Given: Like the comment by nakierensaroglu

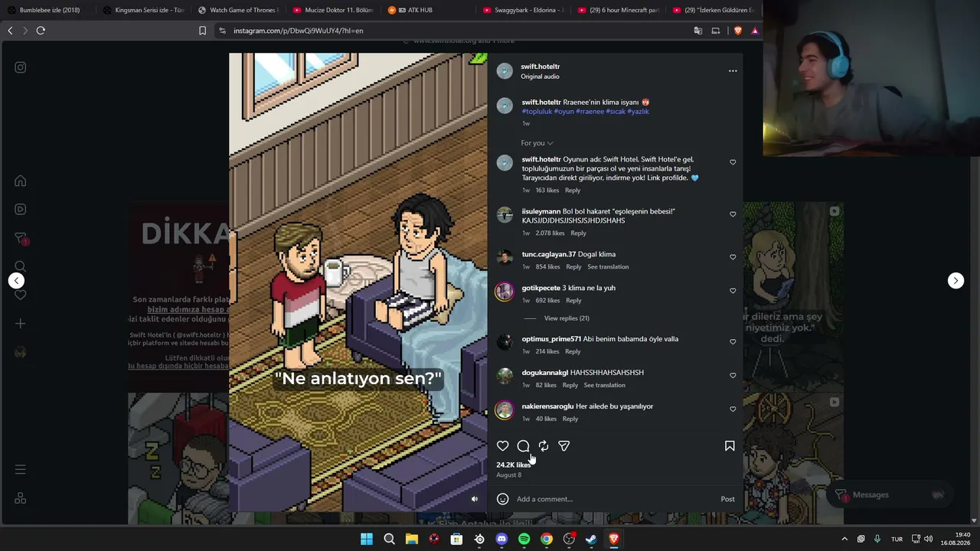Looking at the screenshot, I should [x=733, y=409].
